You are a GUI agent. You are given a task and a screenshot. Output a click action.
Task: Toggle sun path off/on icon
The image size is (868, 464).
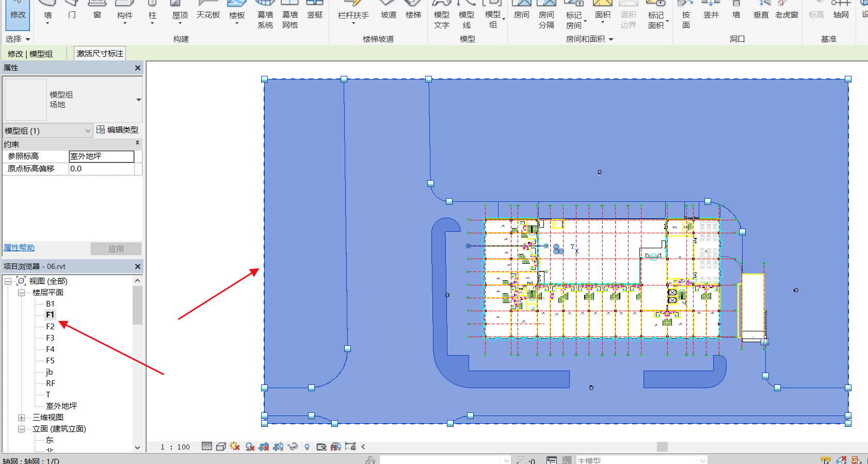click(235, 446)
